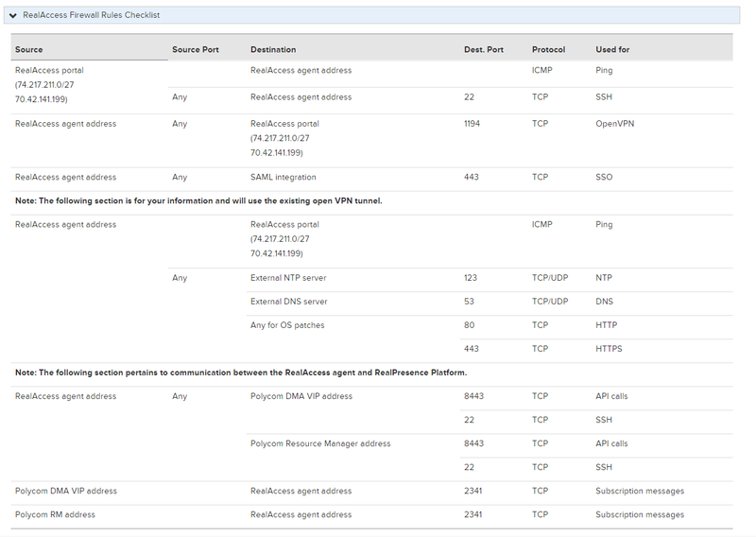The height and width of the screenshot is (537, 756).
Task: Select RealAccess agent address source in SSO row
Action: [x=65, y=177]
